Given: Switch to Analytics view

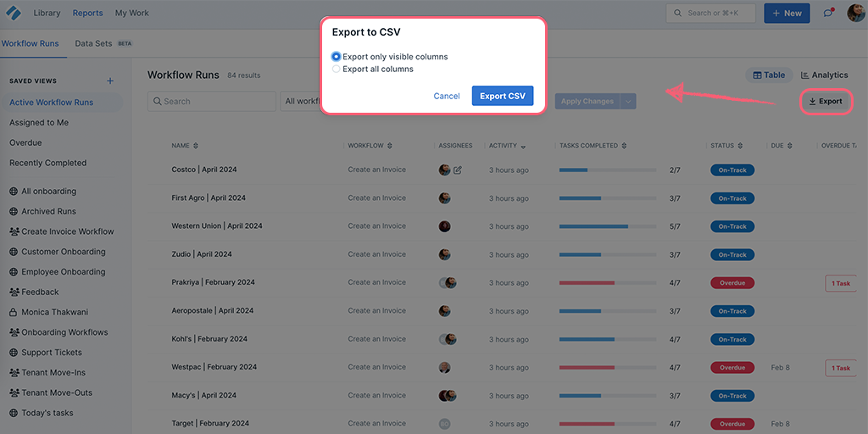Looking at the screenshot, I should click(824, 75).
